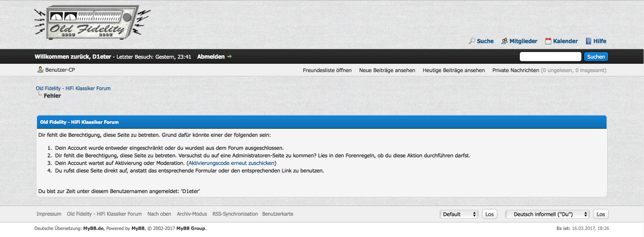Click Los button beside language dropdown
Viewport: 644px width, 237px height.
(601, 214)
